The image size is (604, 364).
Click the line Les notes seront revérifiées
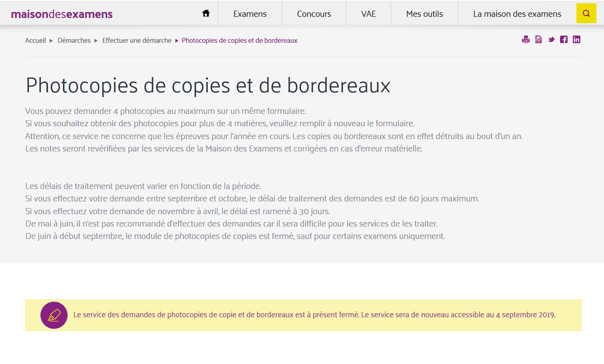(224, 149)
